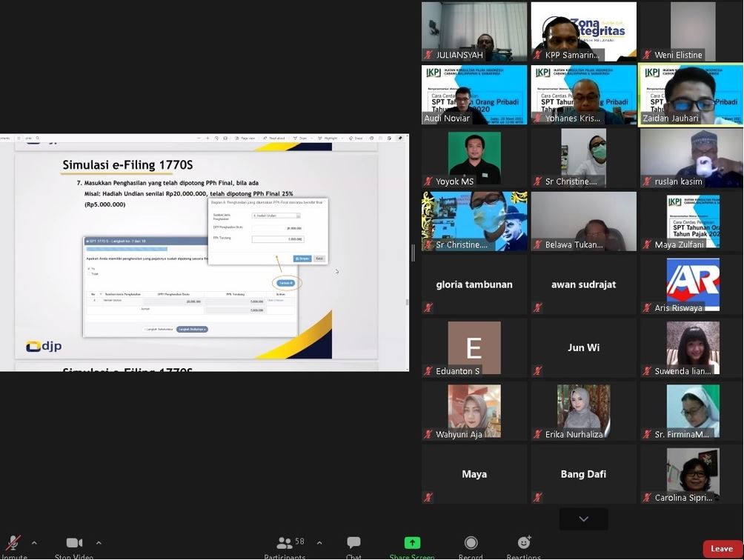Select Zaidan Jauhari's highlighted video thumbnail

(692, 95)
